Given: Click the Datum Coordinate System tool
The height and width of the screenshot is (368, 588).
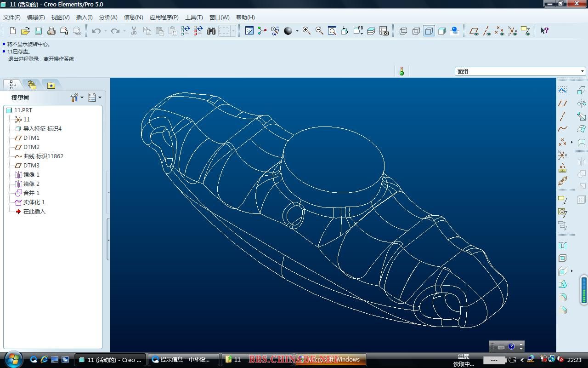Looking at the screenshot, I should [x=562, y=155].
